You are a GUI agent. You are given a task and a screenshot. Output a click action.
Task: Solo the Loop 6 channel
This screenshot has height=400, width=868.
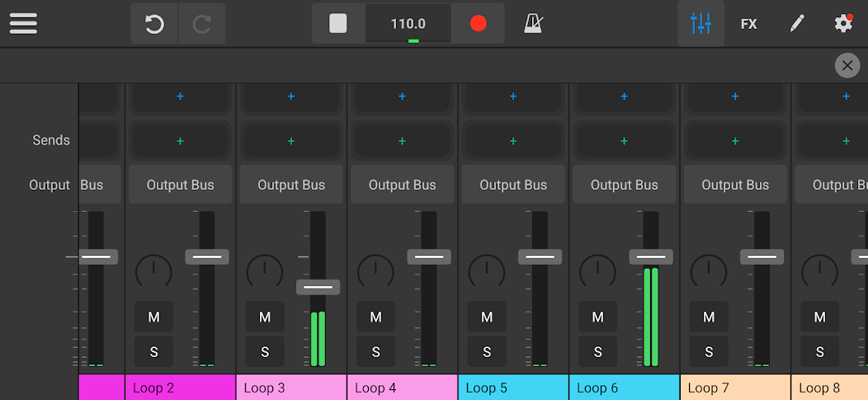(x=598, y=352)
